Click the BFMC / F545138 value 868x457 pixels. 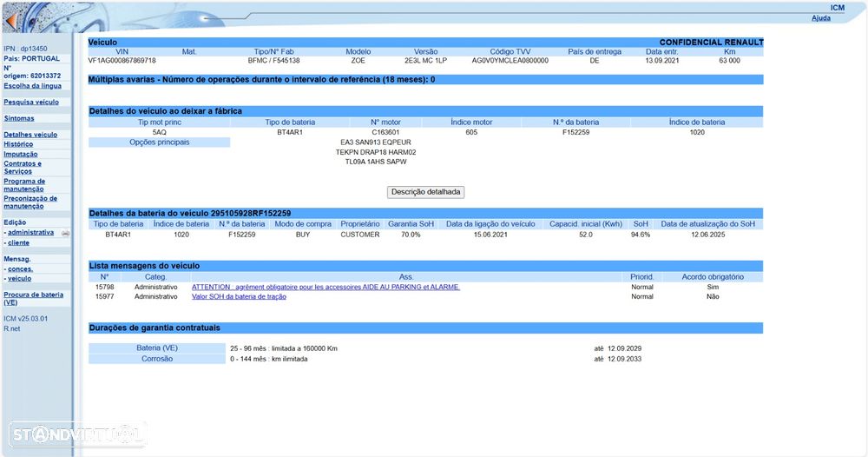click(273, 60)
